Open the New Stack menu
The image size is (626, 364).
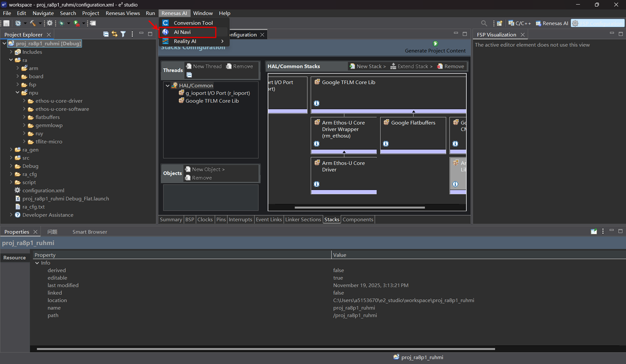(368, 66)
